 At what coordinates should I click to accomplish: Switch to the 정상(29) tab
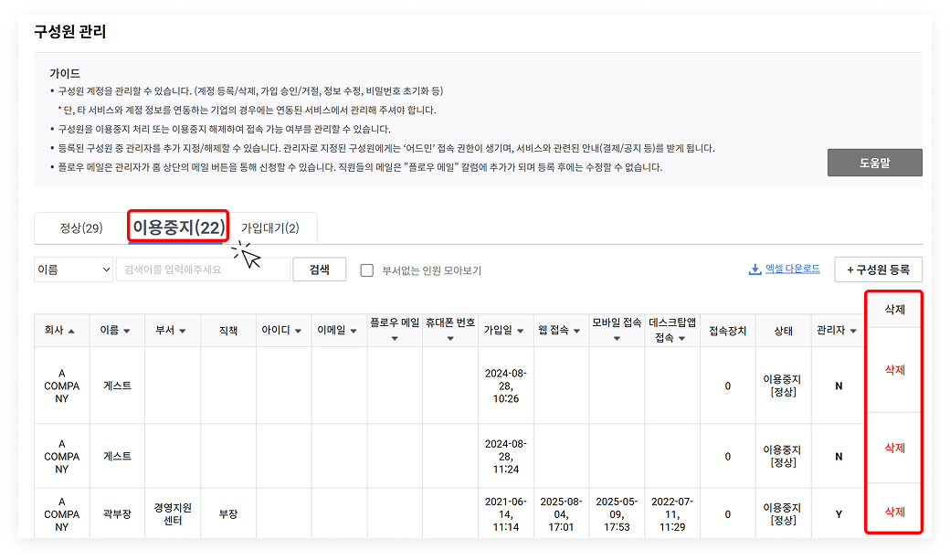[x=80, y=227]
